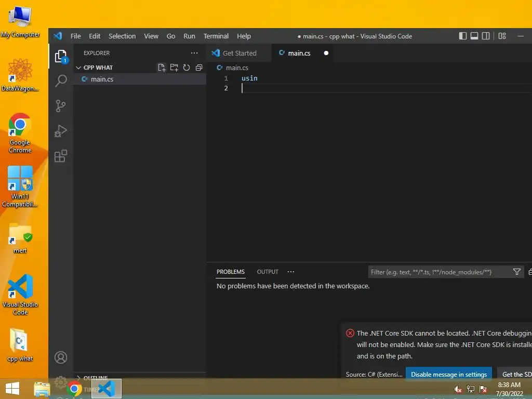This screenshot has width=532, height=399.
Task: Click the Get the SDK button
Action: [x=515, y=374]
